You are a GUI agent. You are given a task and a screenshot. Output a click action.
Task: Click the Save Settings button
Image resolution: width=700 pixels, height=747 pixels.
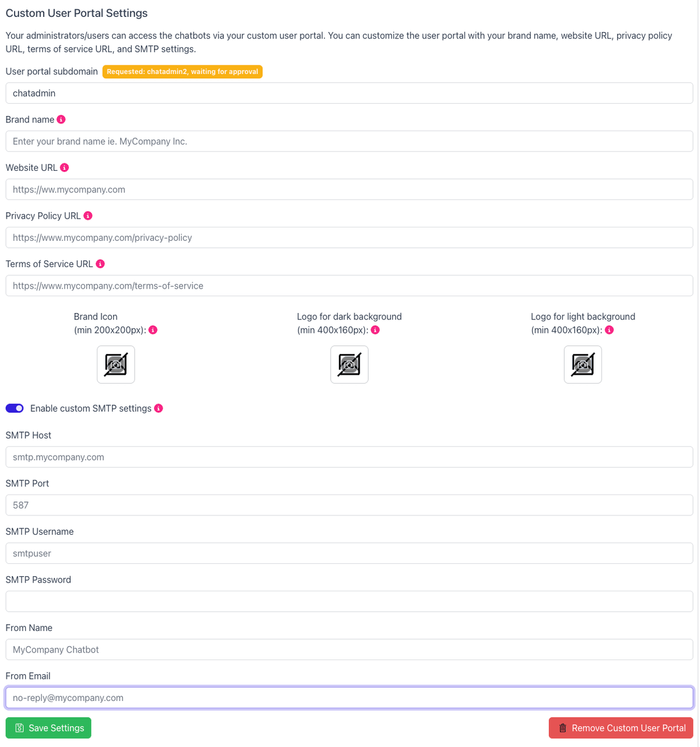(x=48, y=728)
